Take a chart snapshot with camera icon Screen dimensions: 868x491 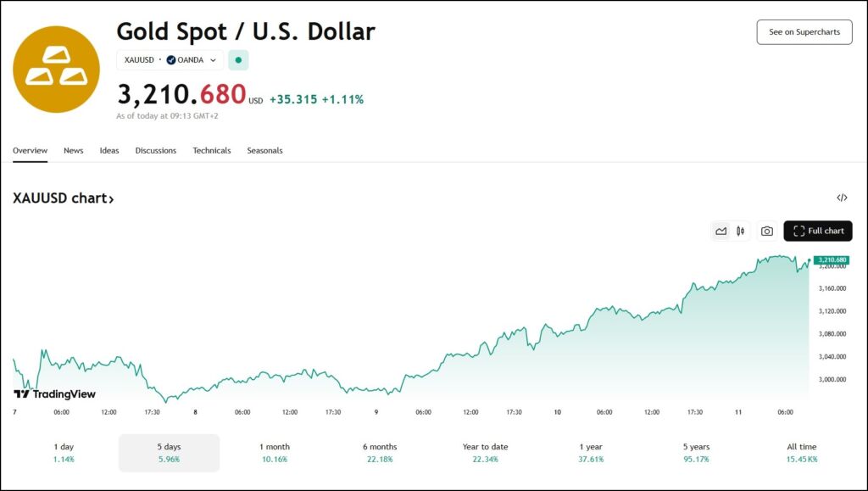(x=767, y=231)
